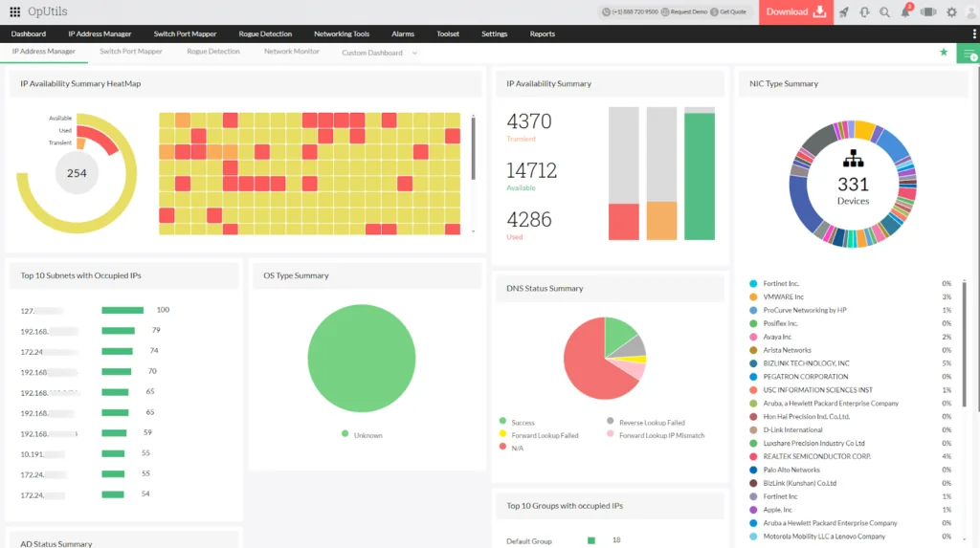This screenshot has height=548, width=980.
Task: Click the red Download button
Action: coord(794,12)
